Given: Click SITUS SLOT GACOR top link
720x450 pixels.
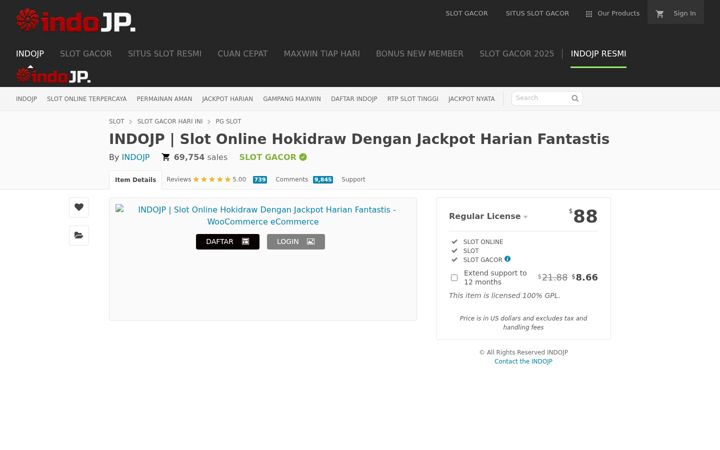Looking at the screenshot, I should [x=537, y=14].
